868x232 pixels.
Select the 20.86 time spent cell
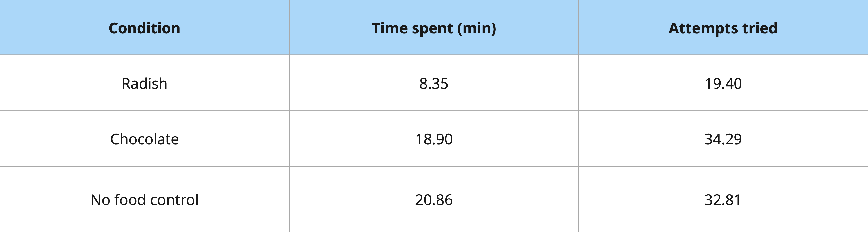434,200
